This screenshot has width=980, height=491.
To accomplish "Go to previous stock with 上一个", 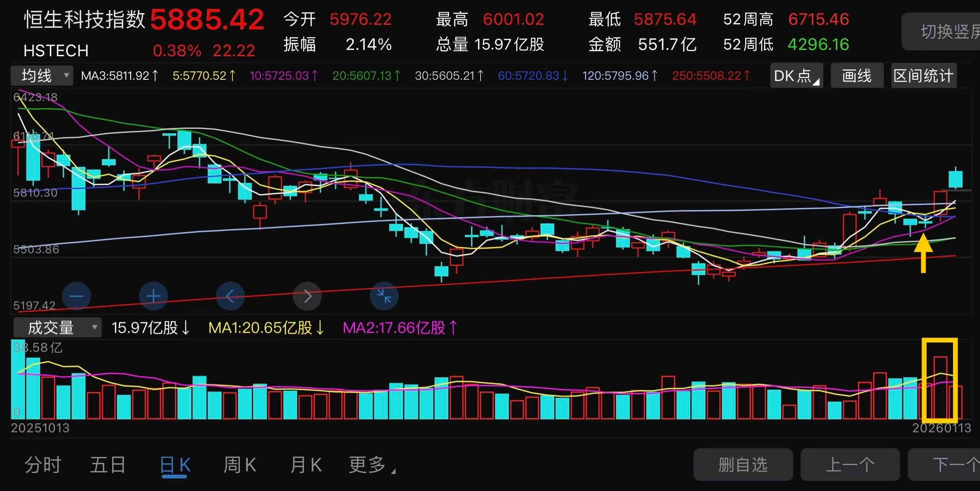I will [x=850, y=465].
